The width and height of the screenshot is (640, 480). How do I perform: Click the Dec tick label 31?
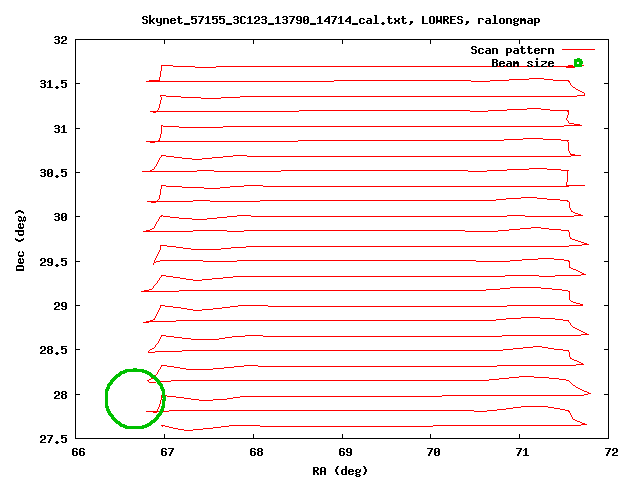tap(60, 129)
